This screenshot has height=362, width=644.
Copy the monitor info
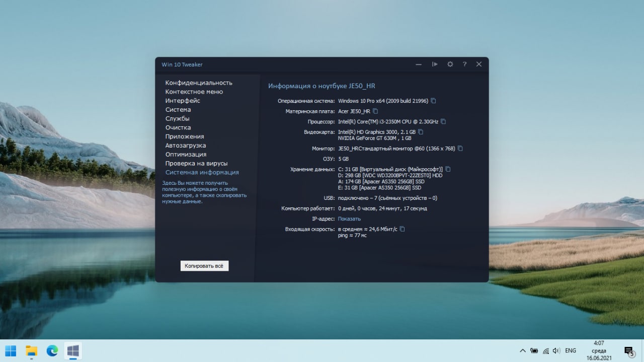point(460,149)
